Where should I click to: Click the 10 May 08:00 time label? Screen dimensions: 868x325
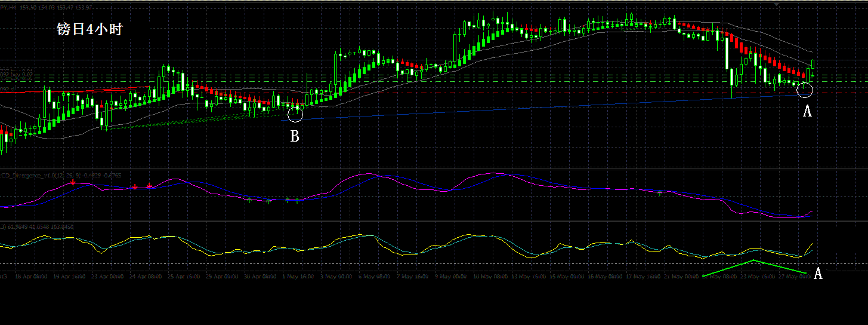[x=490, y=276]
